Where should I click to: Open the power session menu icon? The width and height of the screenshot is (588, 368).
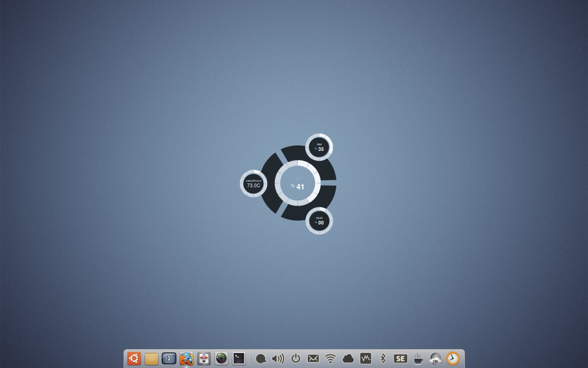click(x=296, y=358)
